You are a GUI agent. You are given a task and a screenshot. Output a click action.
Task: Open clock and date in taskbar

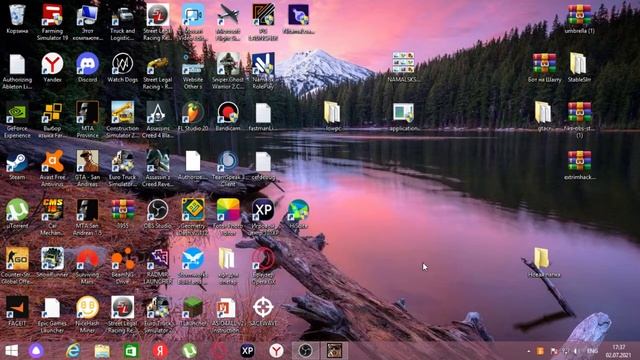pos(619,351)
